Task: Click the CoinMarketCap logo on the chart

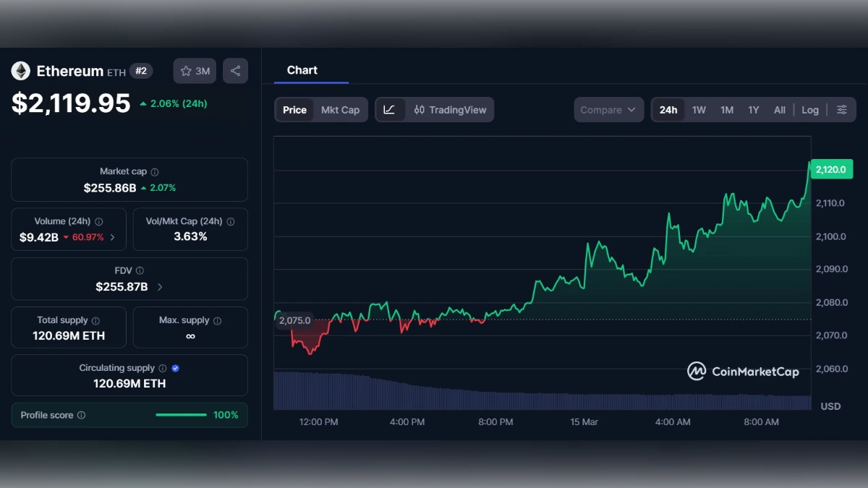Action: pos(743,371)
